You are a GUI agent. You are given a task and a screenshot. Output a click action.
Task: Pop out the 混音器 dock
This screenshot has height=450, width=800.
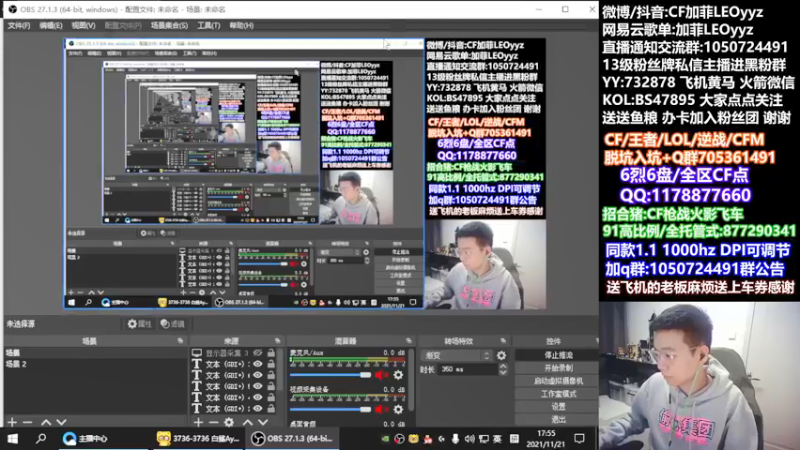point(409,341)
